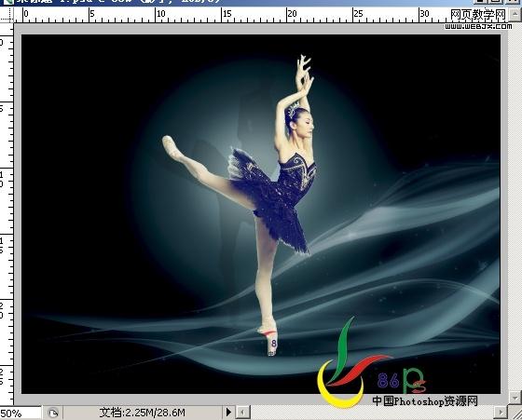
Task: Click the horizontal ruler at mark 15
Action: [227, 14]
